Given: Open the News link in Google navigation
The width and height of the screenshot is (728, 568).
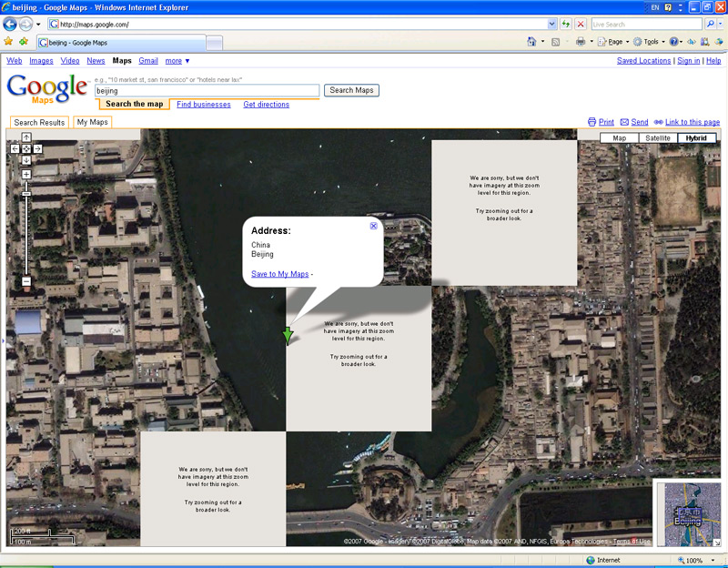Looking at the screenshot, I should tap(96, 61).
